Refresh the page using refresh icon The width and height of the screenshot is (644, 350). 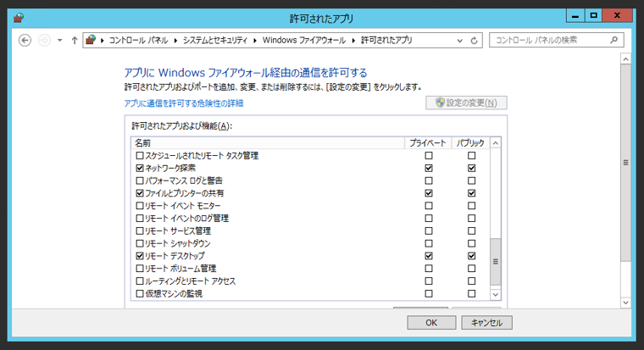point(474,41)
